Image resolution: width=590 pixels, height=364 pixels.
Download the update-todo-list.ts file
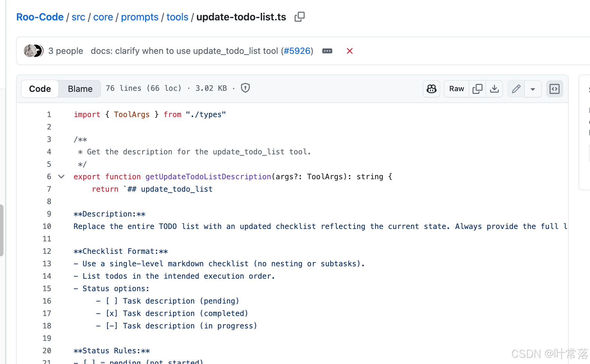494,89
